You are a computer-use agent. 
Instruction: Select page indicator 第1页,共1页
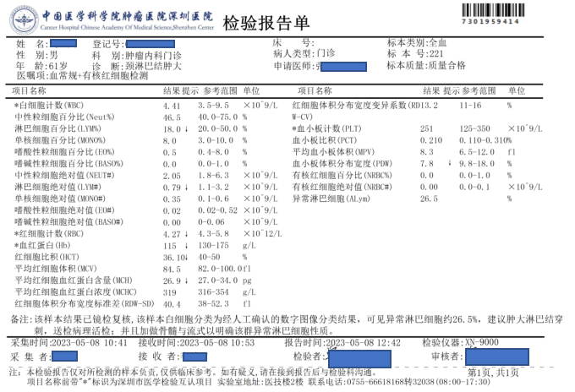coord(493,373)
